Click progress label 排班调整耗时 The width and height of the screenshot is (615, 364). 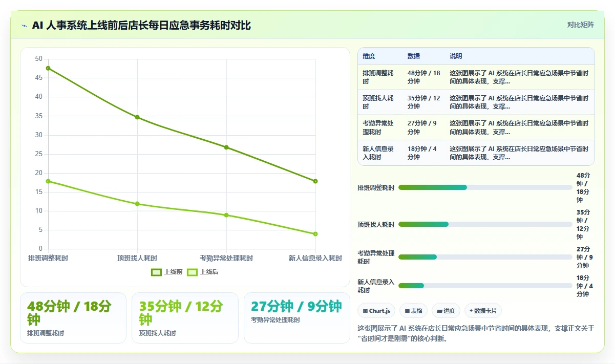tap(376, 188)
